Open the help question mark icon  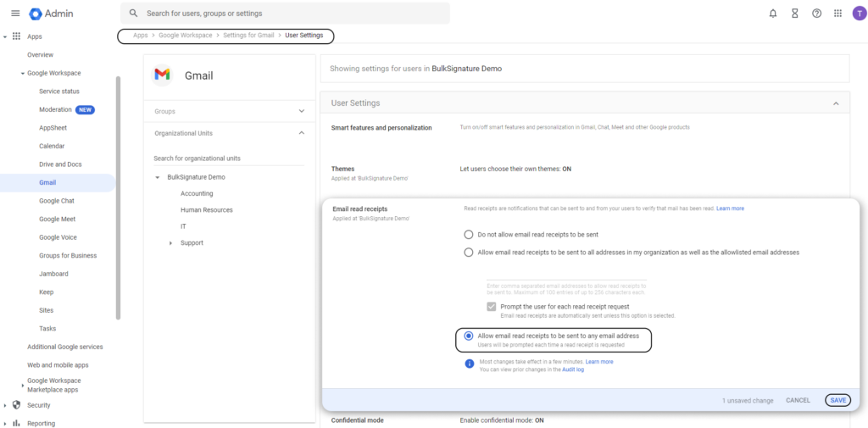point(816,14)
